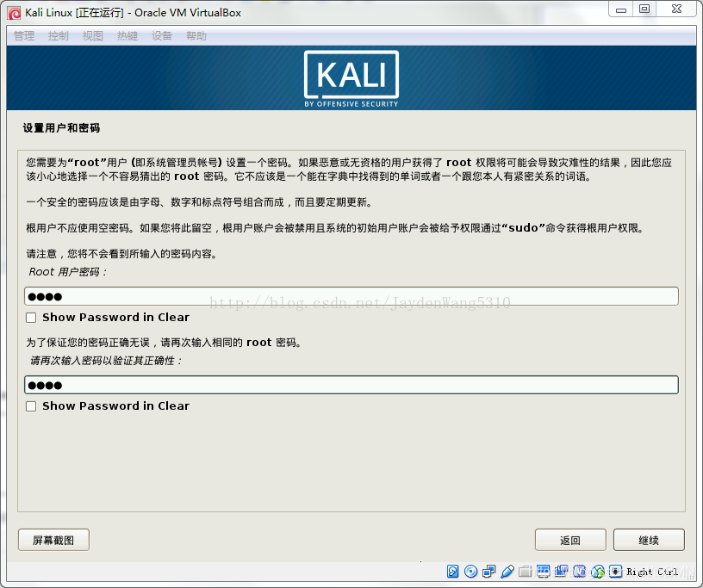
Task: Click the 返回 button
Action: point(570,540)
